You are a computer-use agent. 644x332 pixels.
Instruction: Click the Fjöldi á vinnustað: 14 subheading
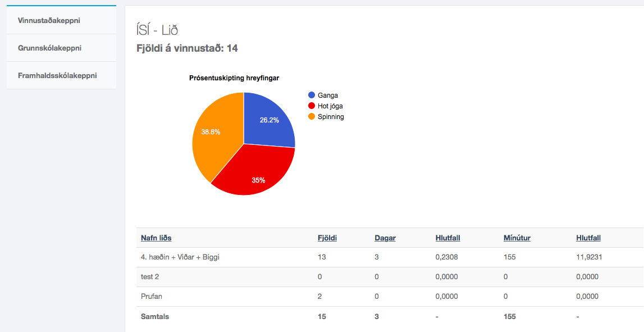pyautogui.click(x=187, y=48)
